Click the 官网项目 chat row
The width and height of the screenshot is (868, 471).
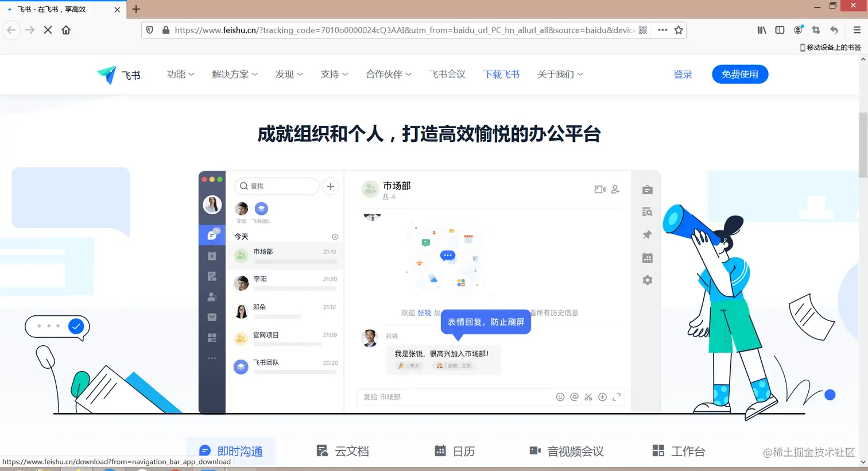point(285,338)
